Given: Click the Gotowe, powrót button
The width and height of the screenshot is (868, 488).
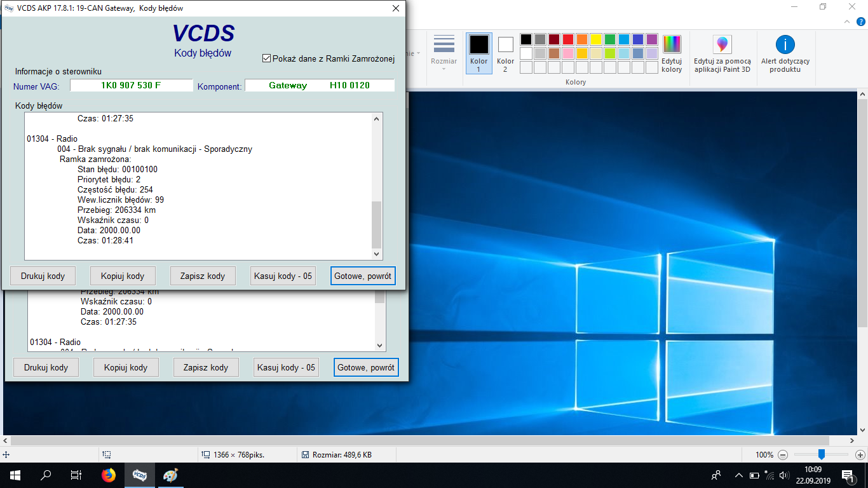Looking at the screenshot, I should click(x=363, y=276).
